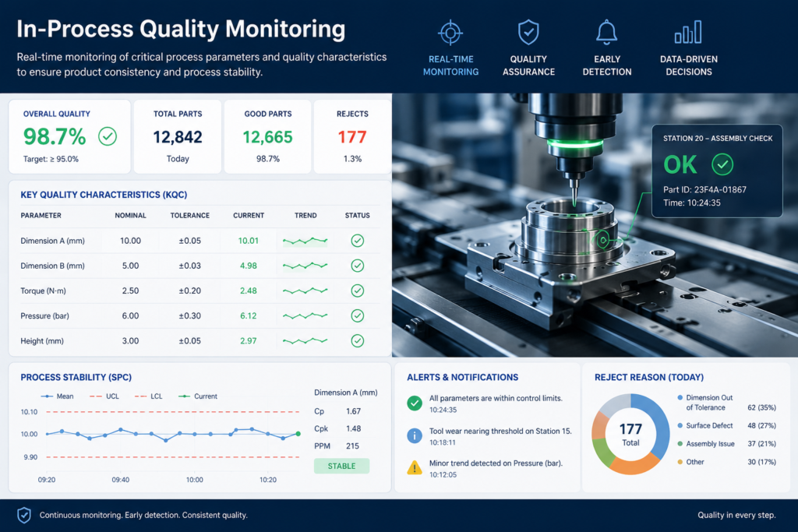798x532 pixels.
Task: Click the Surface Defect legend dot
Action: click(680, 425)
